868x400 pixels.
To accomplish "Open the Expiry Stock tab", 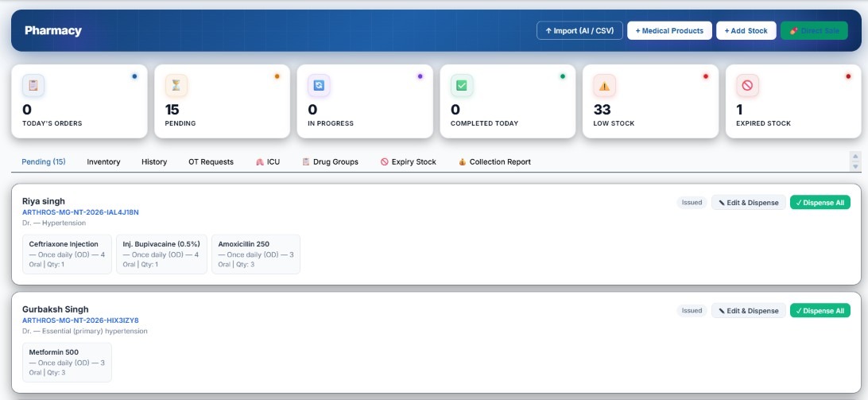I will pos(409,161).
